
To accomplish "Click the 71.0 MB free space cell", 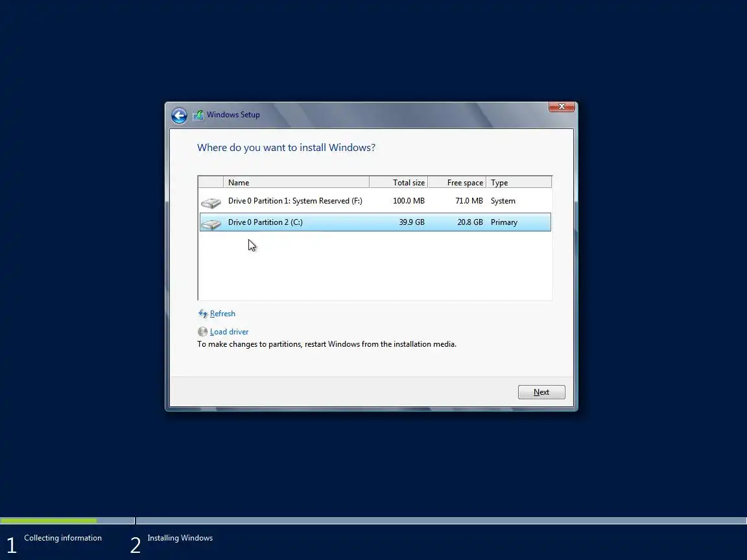I will click(x=469, y=201).
